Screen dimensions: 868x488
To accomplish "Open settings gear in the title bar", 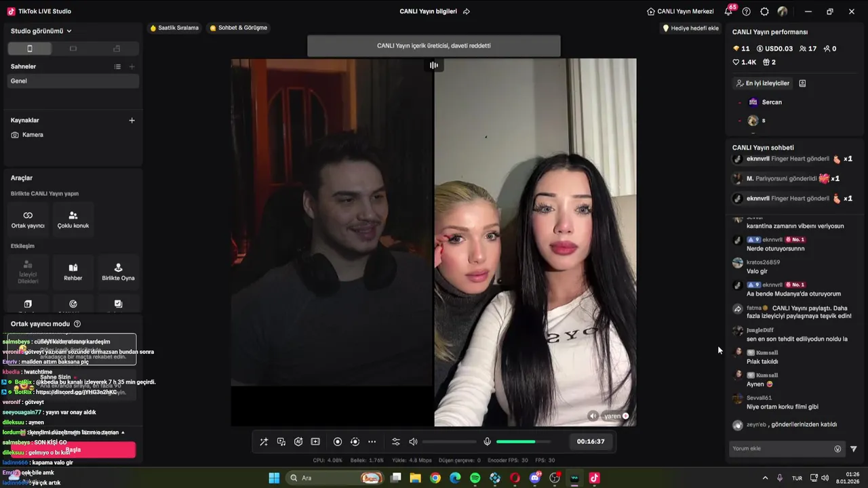I will click(765, 12).
